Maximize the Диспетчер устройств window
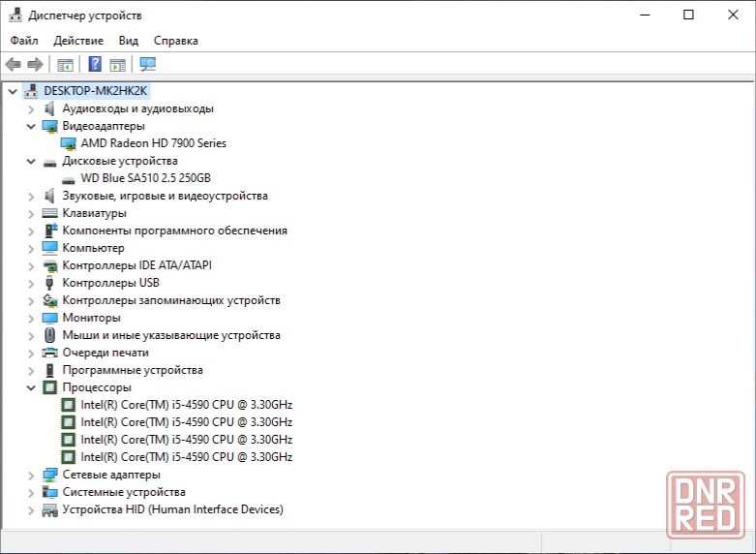This screenshot has width=756, height=554. (688, 15)
